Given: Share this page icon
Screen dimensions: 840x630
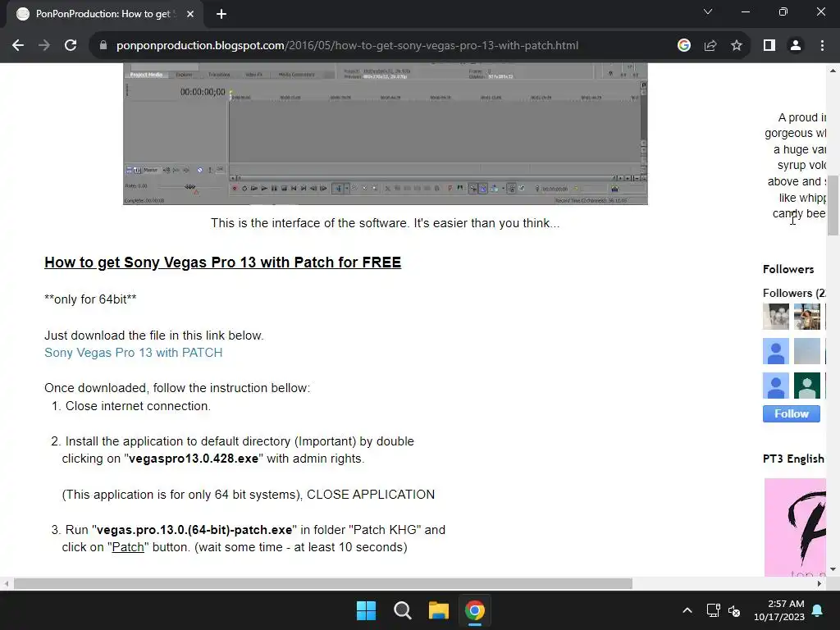Looking at the screenshot, I should tap(710, 46).
